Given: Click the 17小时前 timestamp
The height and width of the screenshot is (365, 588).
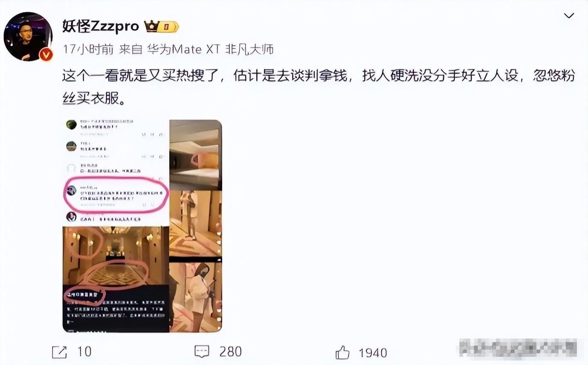Looking at the screenshot, I should click(x=88, y=49).
